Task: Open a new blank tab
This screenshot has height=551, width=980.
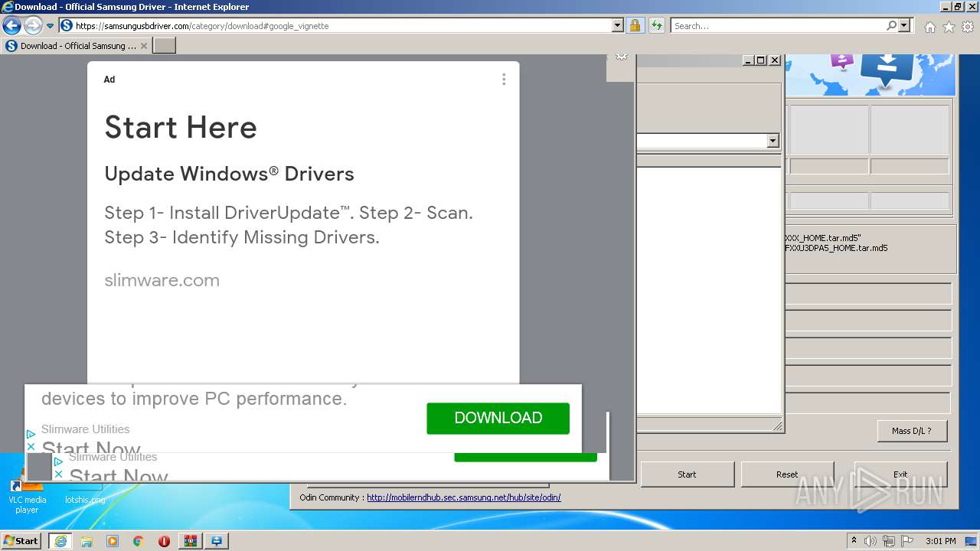Action: 165,46
